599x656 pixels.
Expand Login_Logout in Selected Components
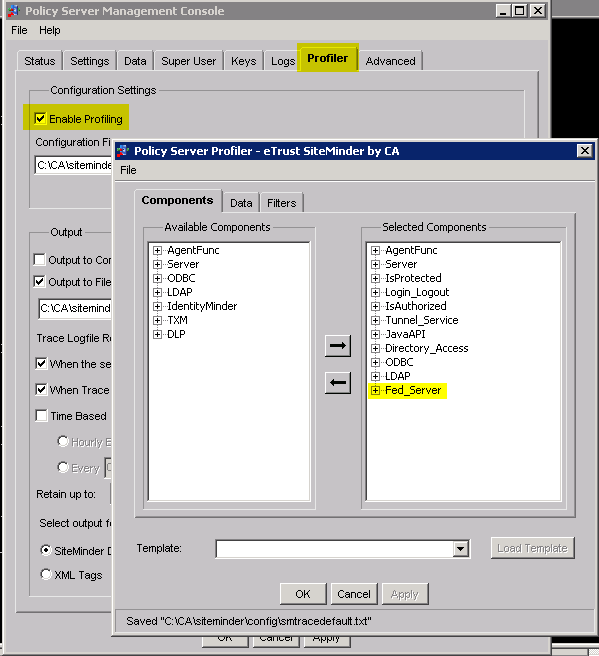tap(375, 292)
